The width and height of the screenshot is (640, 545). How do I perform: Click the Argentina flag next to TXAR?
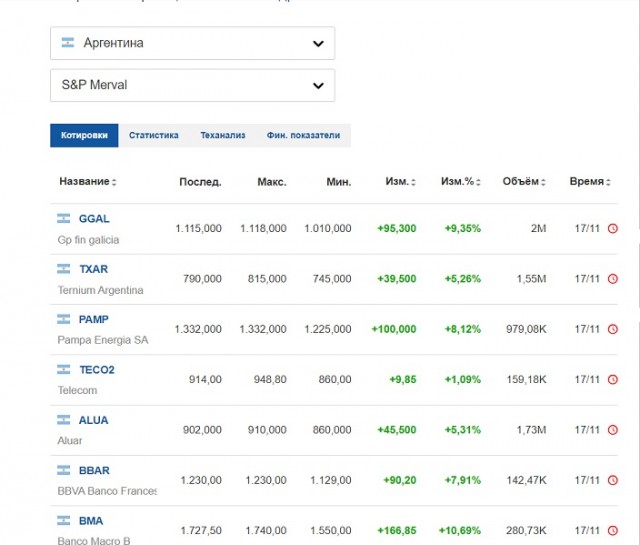point(63,269)
